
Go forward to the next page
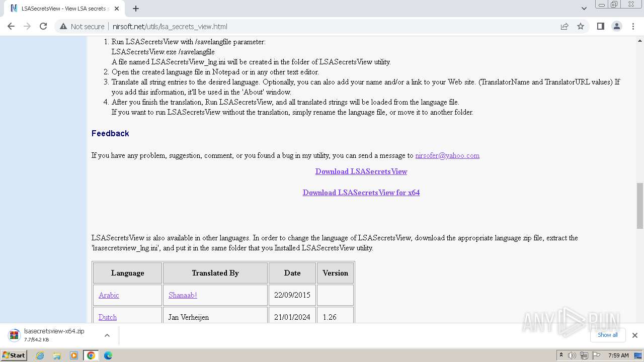coord(27,27)
